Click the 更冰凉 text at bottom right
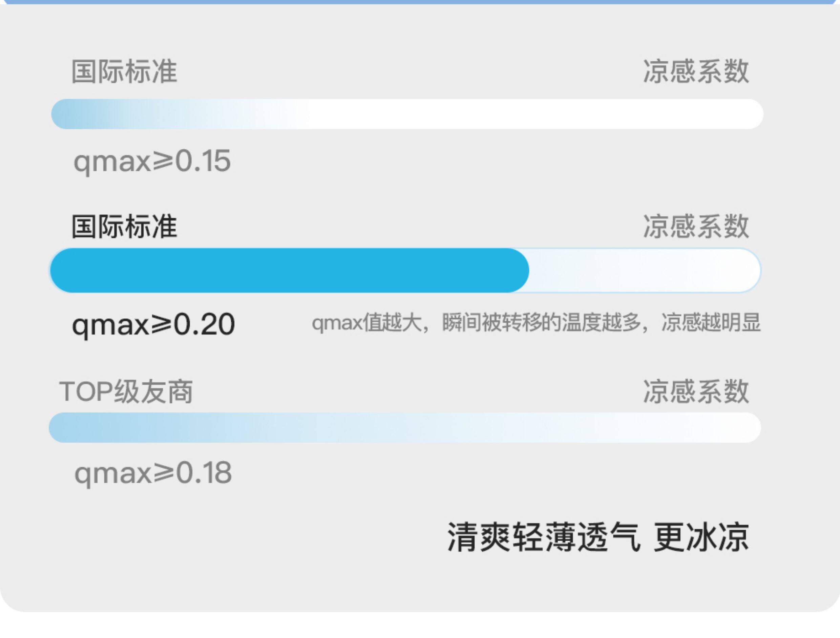Viewport: 840px width, 638px height. [x=701, y=537]
